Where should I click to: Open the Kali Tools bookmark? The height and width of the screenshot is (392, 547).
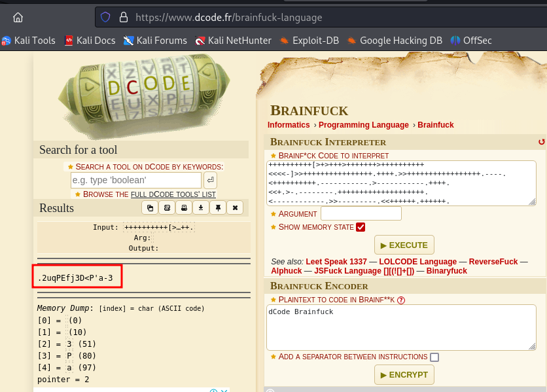pyautogui.click(x=29, y=41)
